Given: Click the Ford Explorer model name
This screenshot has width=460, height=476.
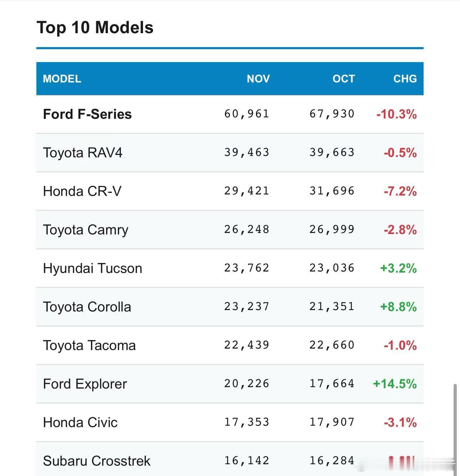Looking at the screenshot, I should [x=85, y=384].
